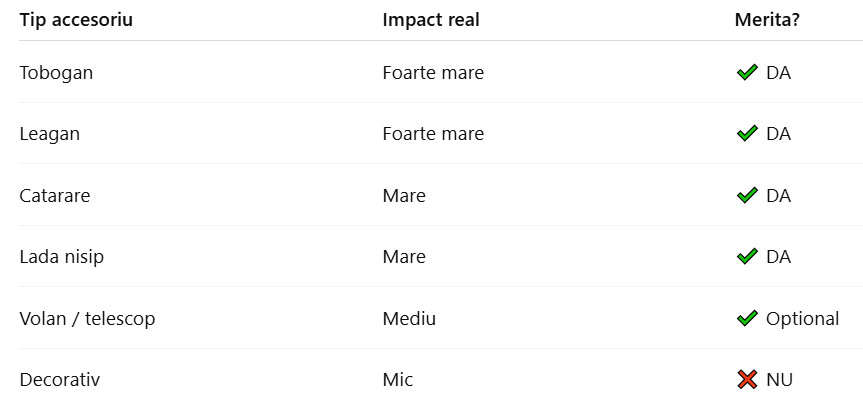Click the Mic impact value
Image resolution: width=863 pixels, height=405 pixels.
point(398,380)
